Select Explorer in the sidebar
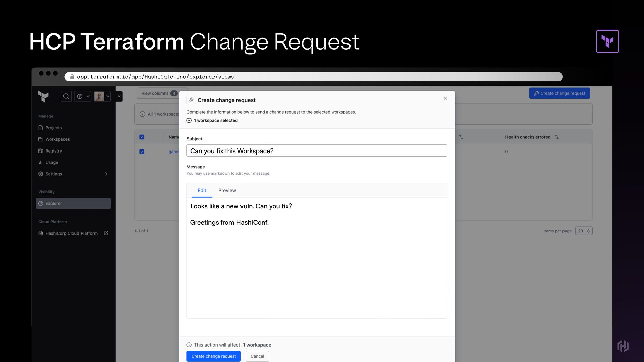Screen dimensions: 644x362 73,203
